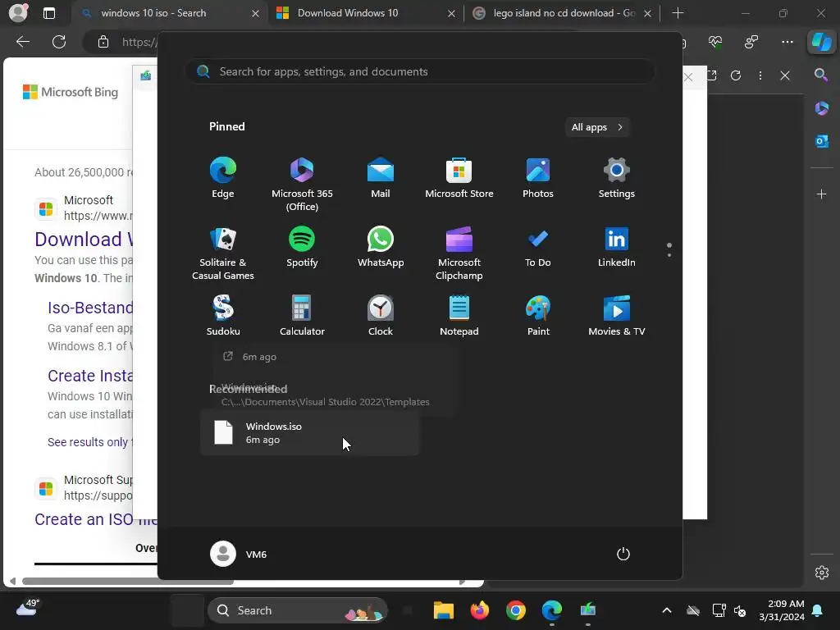Click the browser back arrow

23,42
